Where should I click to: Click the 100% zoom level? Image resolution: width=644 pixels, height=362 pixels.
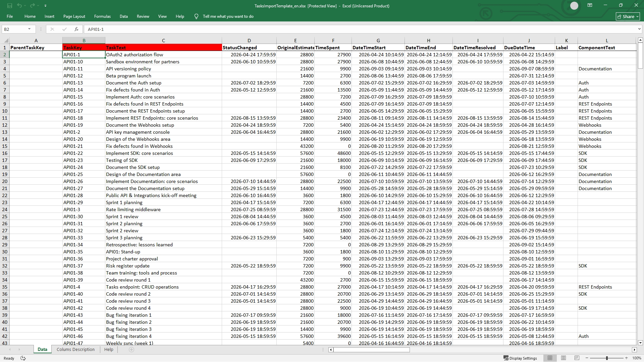(637, 358)
